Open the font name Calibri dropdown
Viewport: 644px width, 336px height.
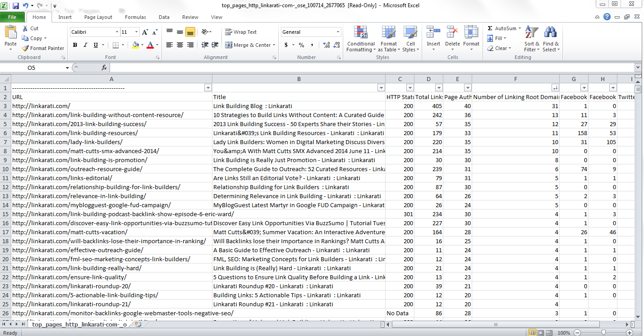coord(117,32)
